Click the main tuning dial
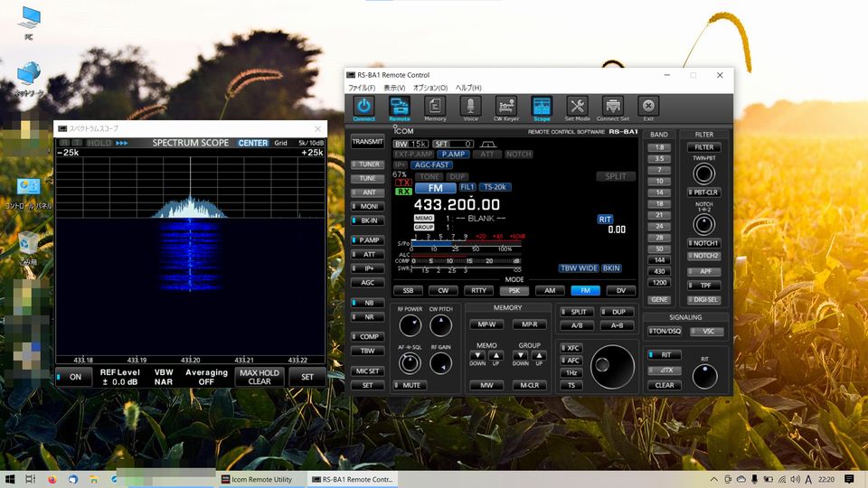Viewport: 868px width, 488px height. coord(612,367)
